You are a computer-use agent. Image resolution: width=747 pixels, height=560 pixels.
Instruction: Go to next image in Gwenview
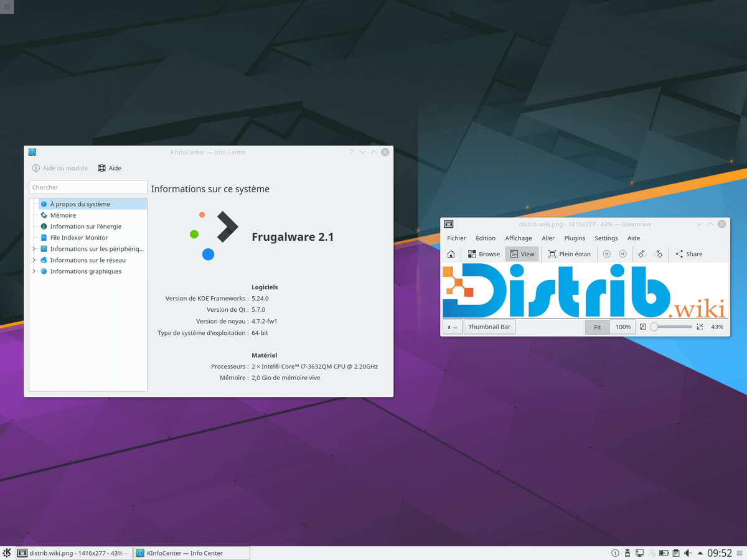click(x=622, y=254)
